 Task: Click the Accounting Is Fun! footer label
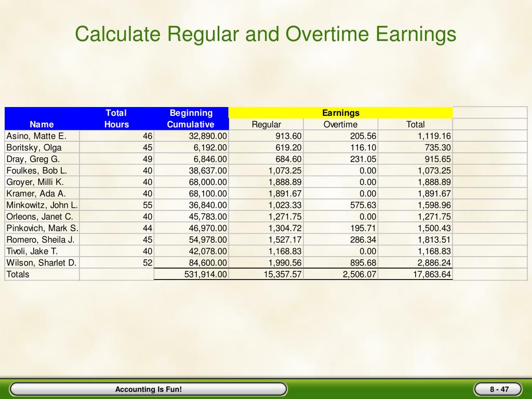point(148,389)
